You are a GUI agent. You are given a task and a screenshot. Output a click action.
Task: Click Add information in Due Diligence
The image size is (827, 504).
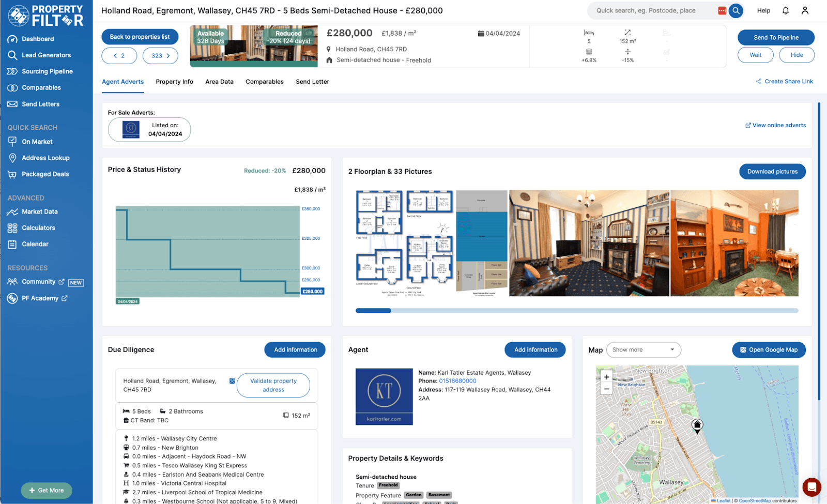(295, 350)
